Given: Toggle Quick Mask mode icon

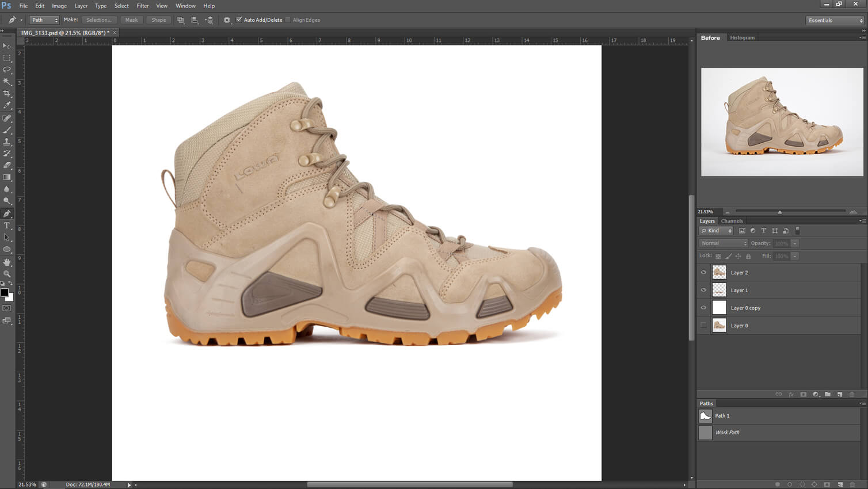Looking at the screenshot, I should coord(7,308).
